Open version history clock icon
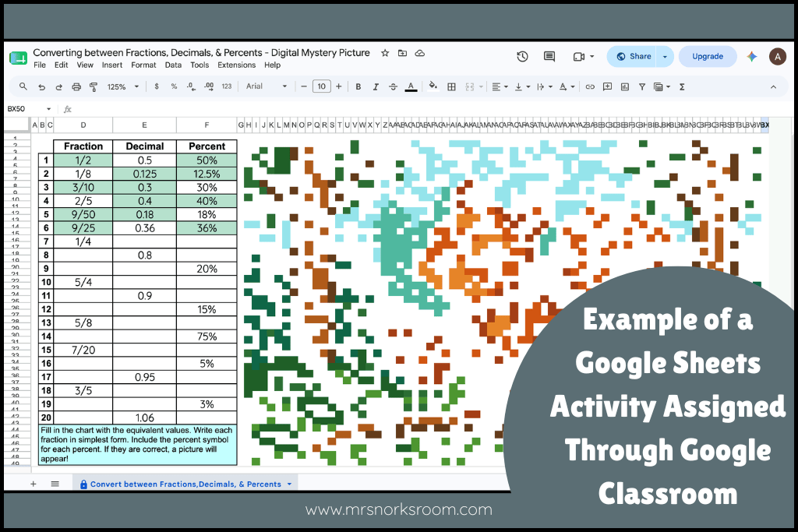Image resolution: width=798 pixels, height=532 pixels. point(522,56)
